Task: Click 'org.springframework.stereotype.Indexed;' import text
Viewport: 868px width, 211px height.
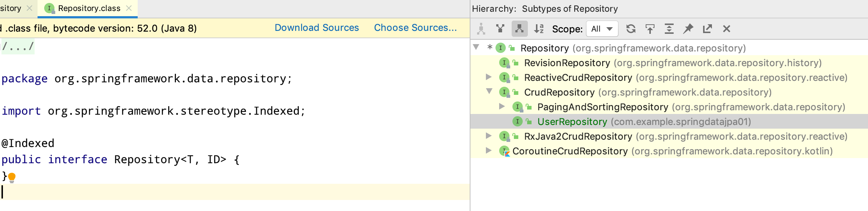Action: [177, 111]
